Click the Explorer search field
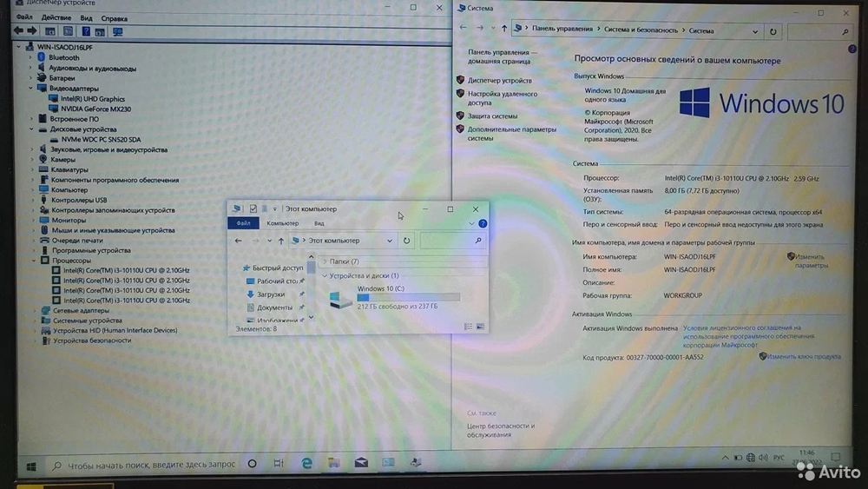 click(x=451, y=241)
